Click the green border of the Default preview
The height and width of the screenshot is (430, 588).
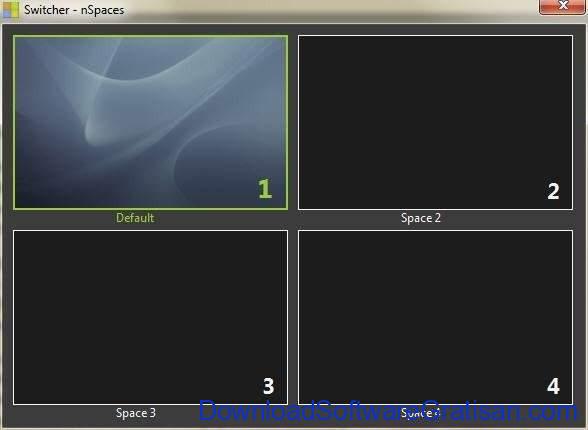click(x=151, y=36)
